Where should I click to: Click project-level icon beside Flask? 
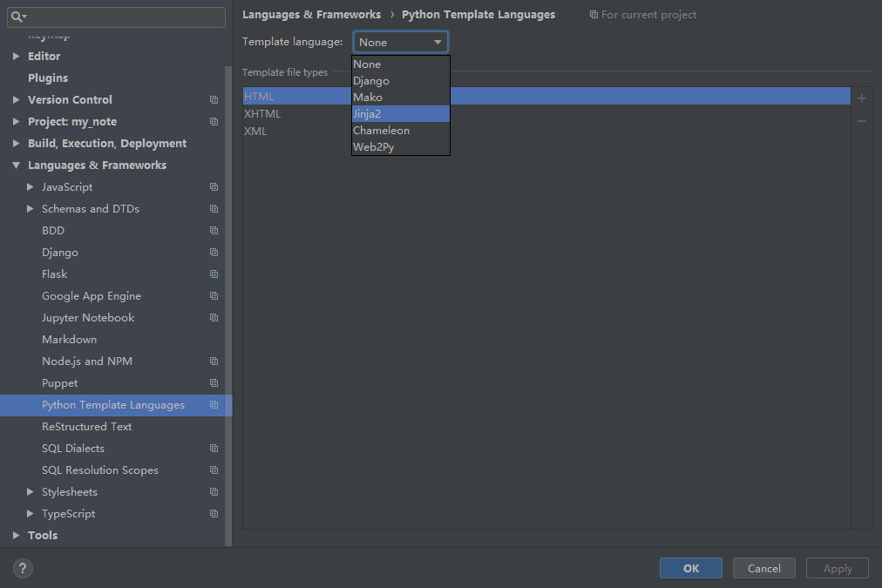pyautogui.click(x=214, y=274)
